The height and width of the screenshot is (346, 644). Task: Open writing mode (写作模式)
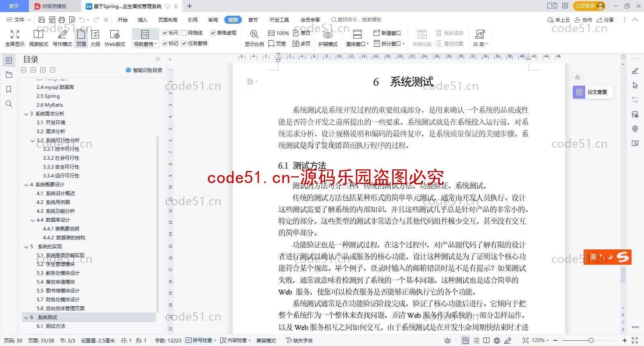(62, 38)
